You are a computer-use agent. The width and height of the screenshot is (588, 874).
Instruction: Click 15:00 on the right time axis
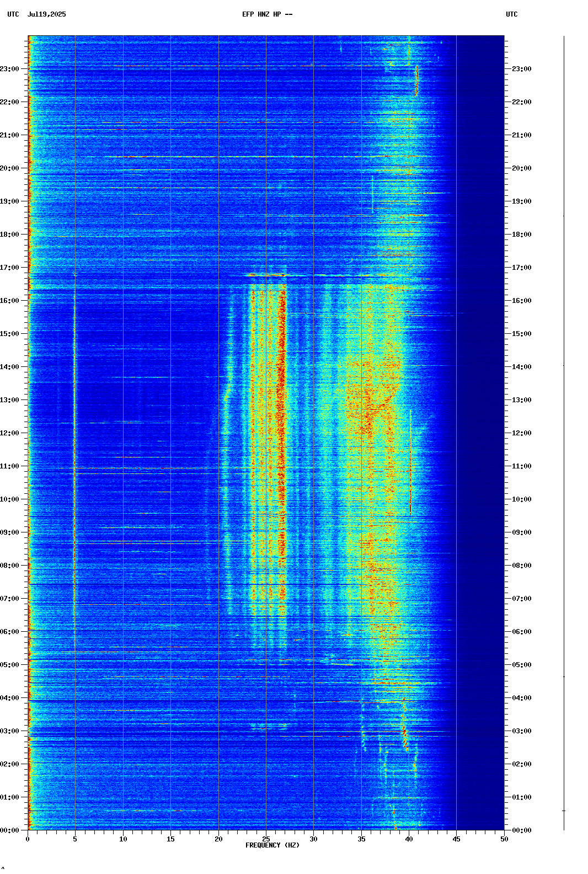(522, 334)
